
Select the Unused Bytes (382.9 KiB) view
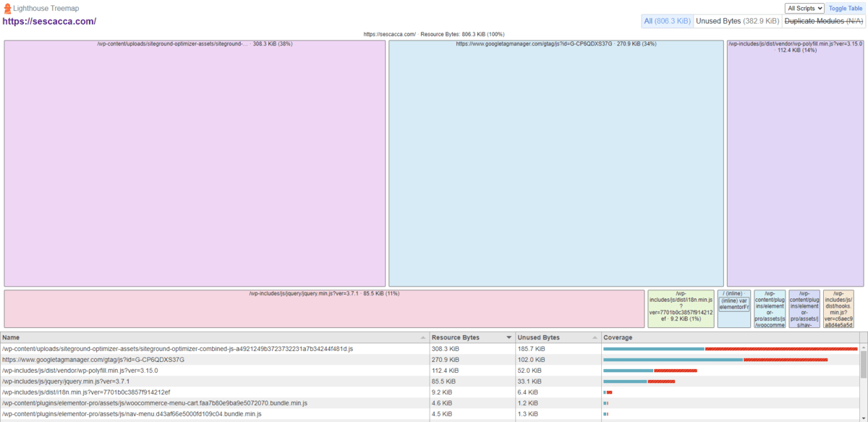pos(737,21)
